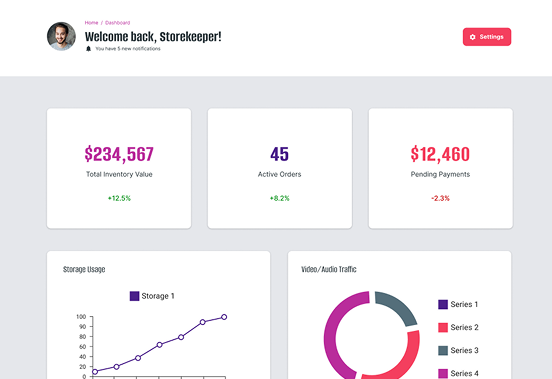Click the Storage 1 legend label
Viewport: 552px width, 379px height.
(x=158, y=296)
